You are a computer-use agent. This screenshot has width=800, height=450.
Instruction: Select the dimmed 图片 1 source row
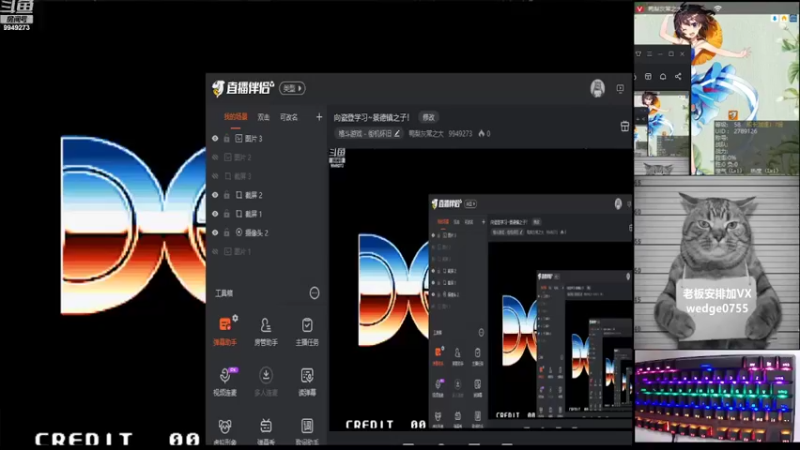[266, 252]
